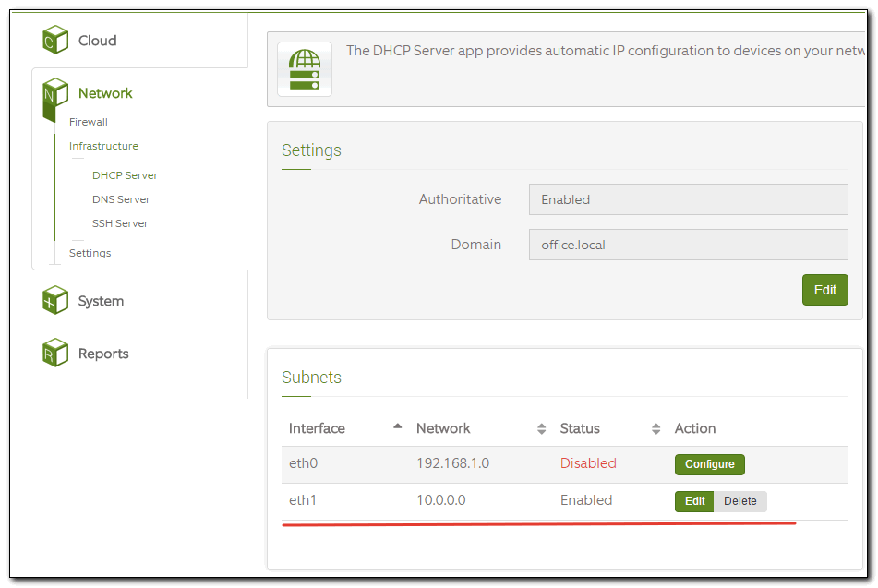Open the DNS Server page
This screenshot has width=878, height=588.
(x=121, y=199)
